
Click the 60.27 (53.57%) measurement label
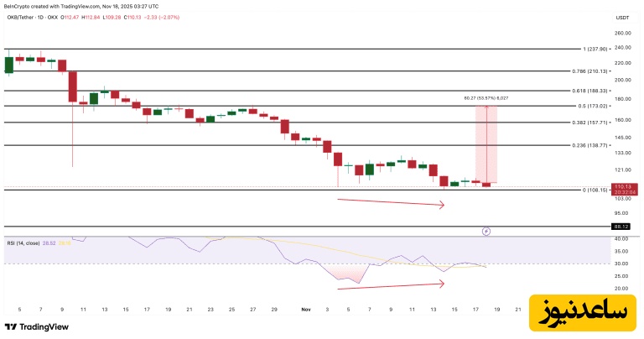click(486, 98)
